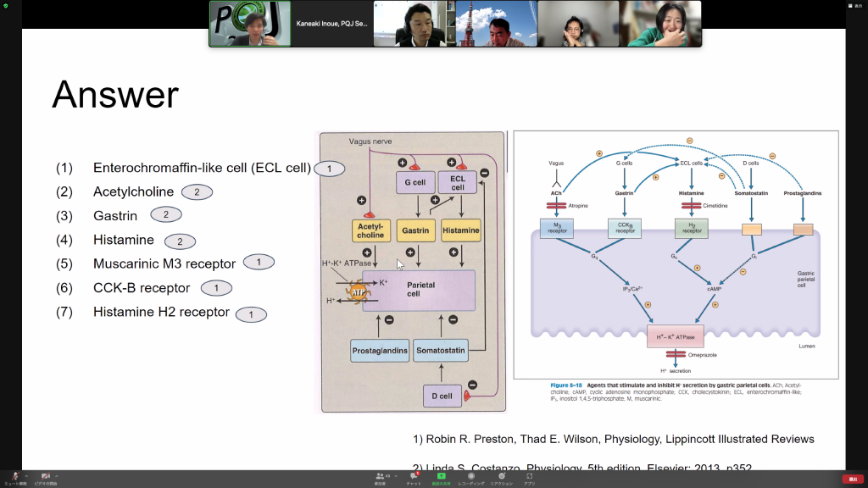Expand the video options arrow beside camera
This screenshot has width=868, height=488.
tap(57, 474)
